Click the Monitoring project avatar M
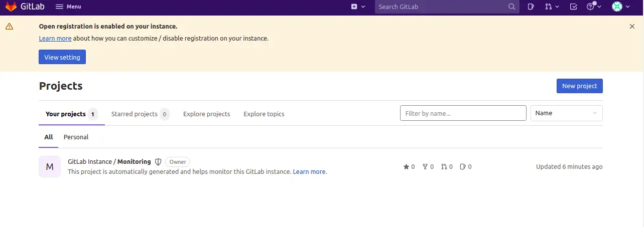The height and width of the screenshot is (227, 644). tap(50, 167)
